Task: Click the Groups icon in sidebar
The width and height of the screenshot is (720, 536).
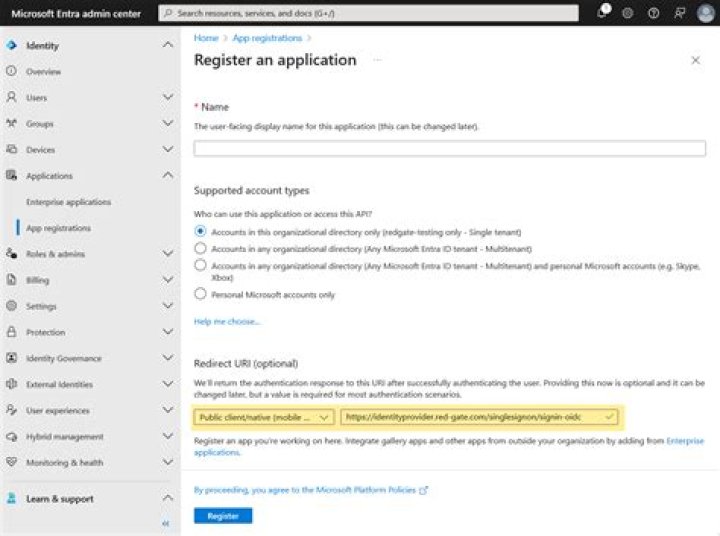Action: coord(11,123)
